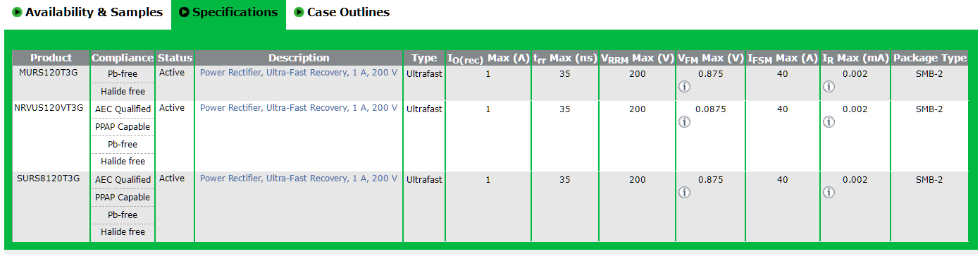Viewport: 980px width, 254px height.
Task: Click the Compliance column header
Action: pos(123,58)
